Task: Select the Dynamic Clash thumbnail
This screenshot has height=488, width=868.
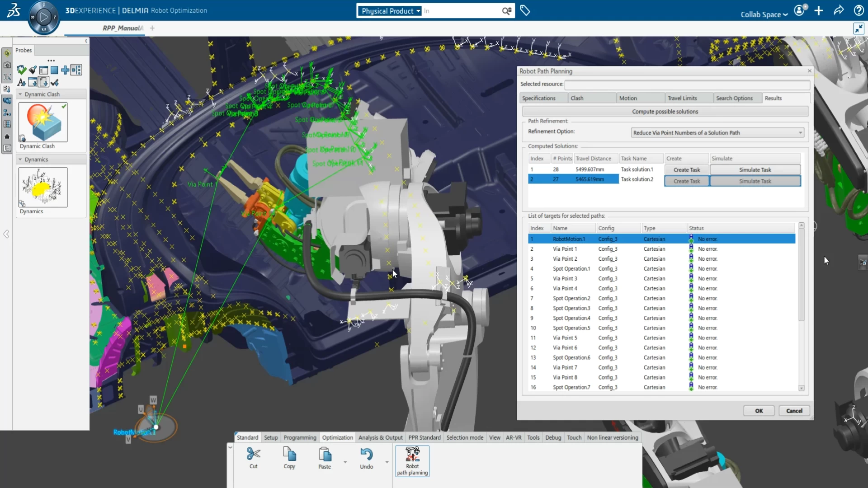Action: (x=43, y=122)
